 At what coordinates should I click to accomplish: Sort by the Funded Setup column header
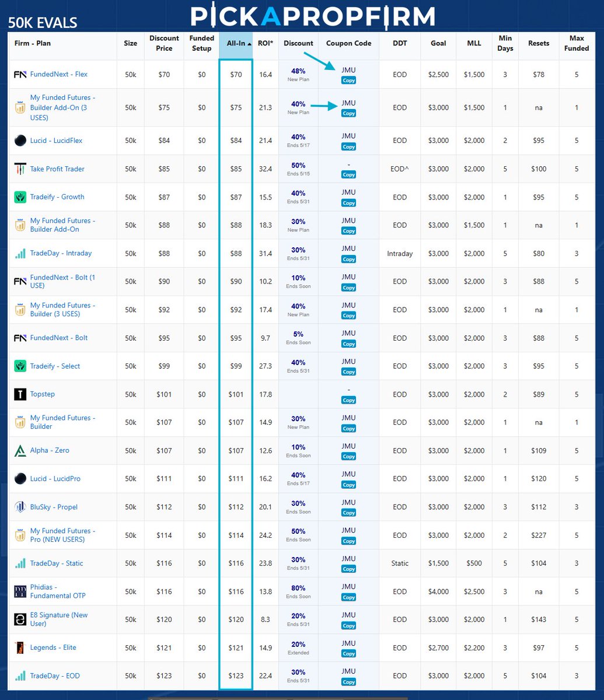(x=201, y=43)
